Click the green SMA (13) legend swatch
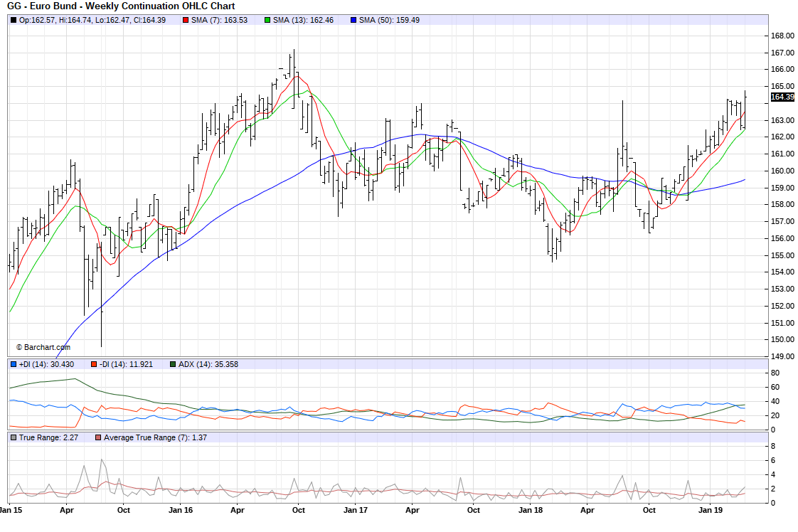Image resolution: width=798 pixels, height=532 pixels. (x=267, y=20)
